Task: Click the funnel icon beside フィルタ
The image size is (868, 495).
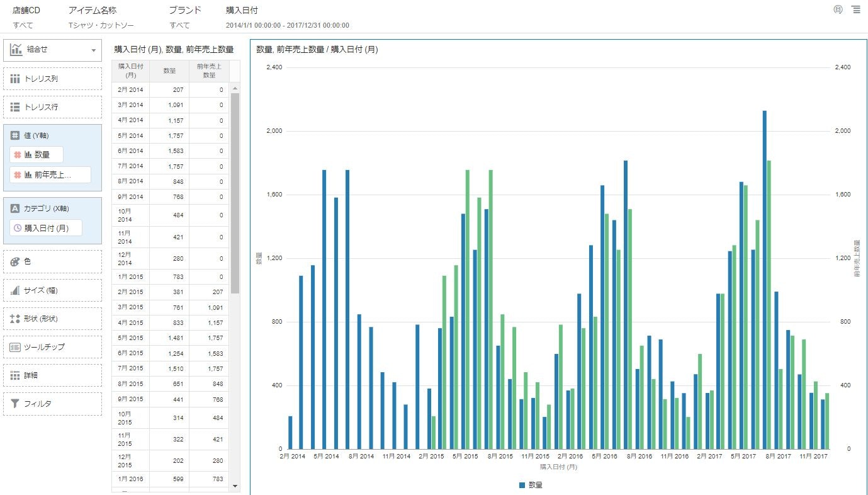Action: pos(16,404)
